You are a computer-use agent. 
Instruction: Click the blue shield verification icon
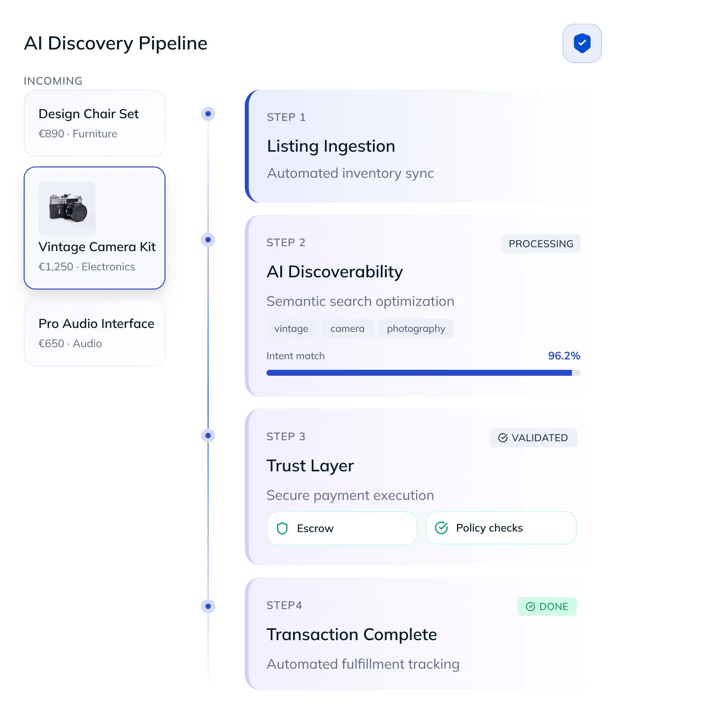point(582,43)
